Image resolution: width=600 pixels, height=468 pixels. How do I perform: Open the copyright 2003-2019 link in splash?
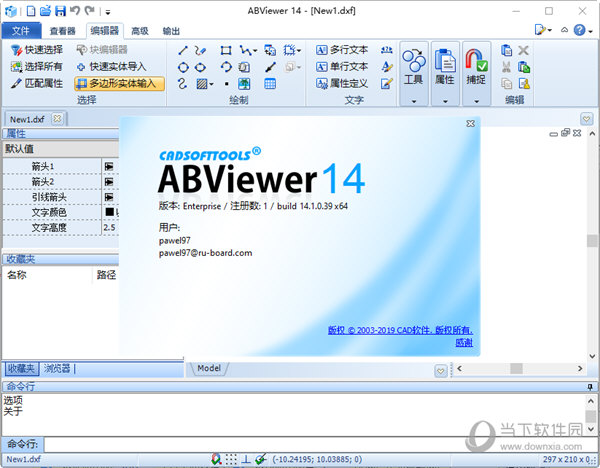400,330
